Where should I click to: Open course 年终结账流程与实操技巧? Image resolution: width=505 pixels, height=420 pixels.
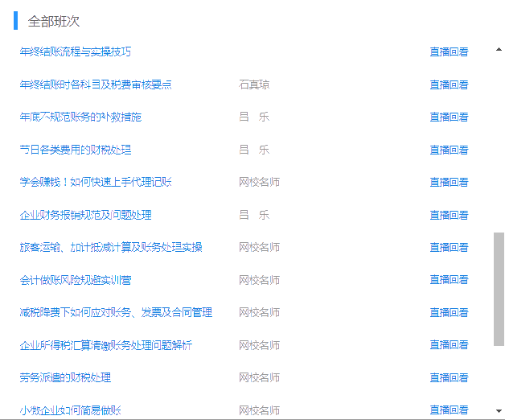pyautogui.click(x=76, y=51)
